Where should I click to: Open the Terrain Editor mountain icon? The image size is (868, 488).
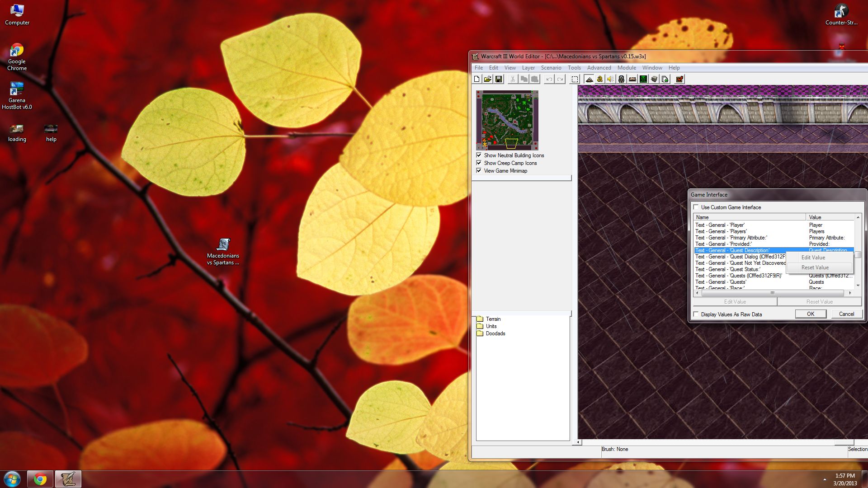tap(589, 79)
